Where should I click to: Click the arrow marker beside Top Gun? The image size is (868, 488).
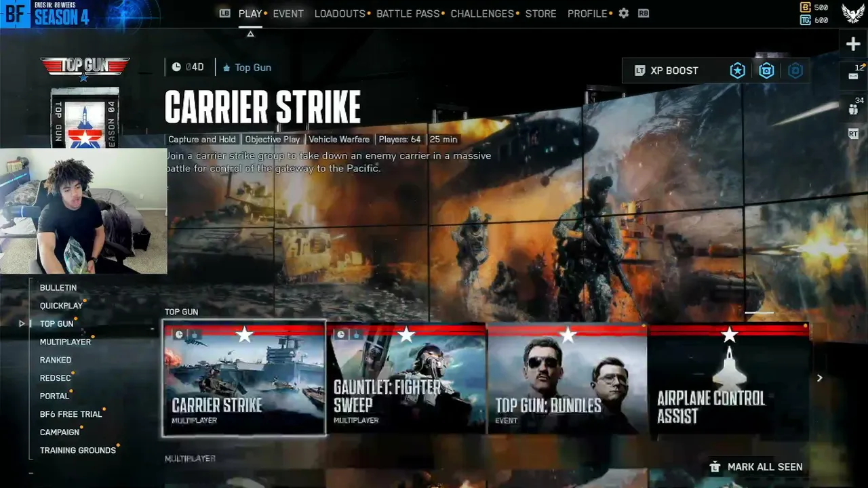click(22, 324)
